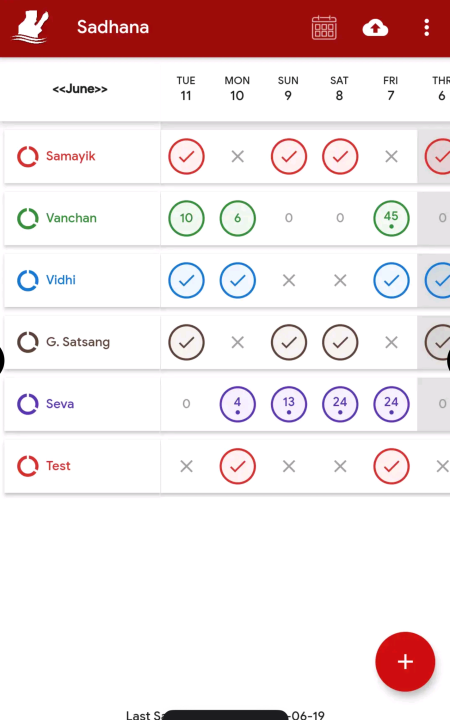Select the FRI 7 date column header
This screenshot has width=450, height=720.
click(x=391, y=88)
